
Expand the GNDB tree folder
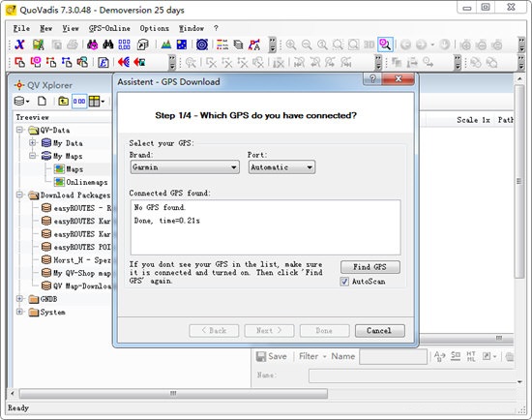[x=19, y=299]
